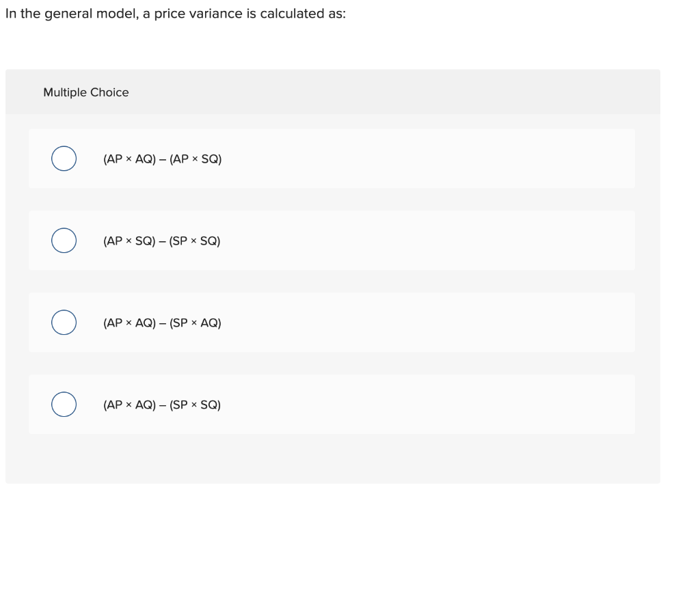700x598 pixels.
Task: Click the answer text (AP × AQ) – (SP × SQ)
Action: click(162, 405)
